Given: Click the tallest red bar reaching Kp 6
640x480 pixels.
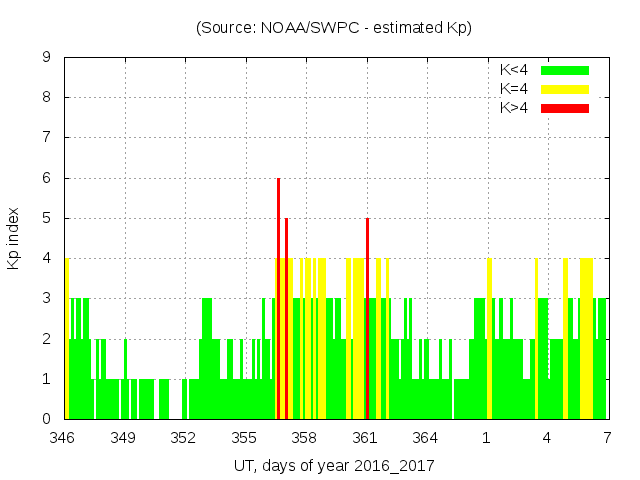Looking at the screenshot, I should pyautogui.click(x=278, y=300).
